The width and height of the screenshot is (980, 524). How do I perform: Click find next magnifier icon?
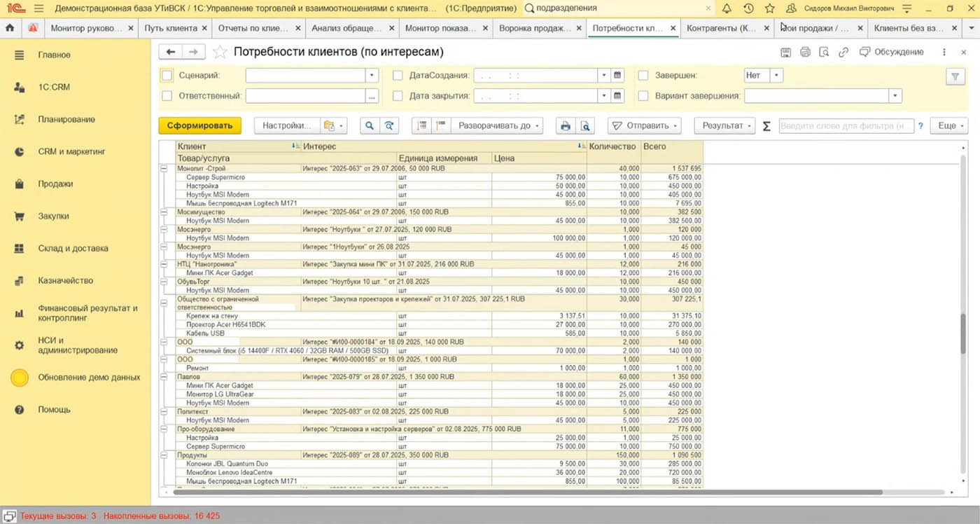click(389, 126)
